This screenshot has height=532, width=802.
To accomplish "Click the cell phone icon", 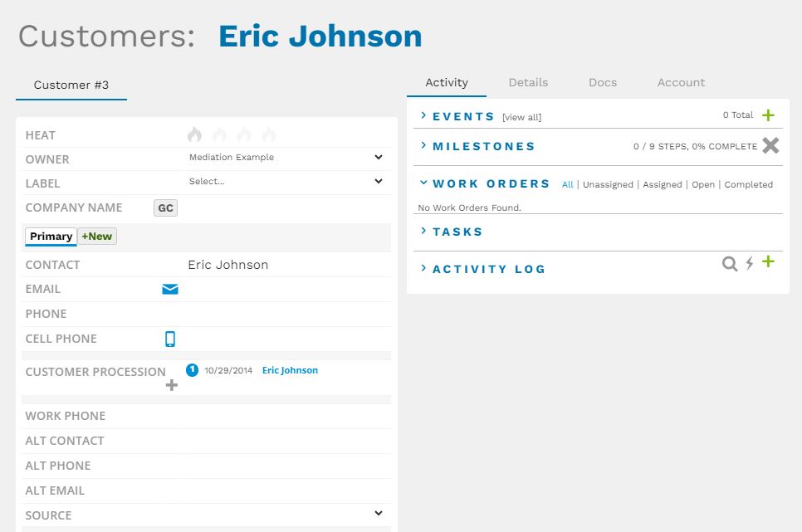I will click(x=170, y=339).
